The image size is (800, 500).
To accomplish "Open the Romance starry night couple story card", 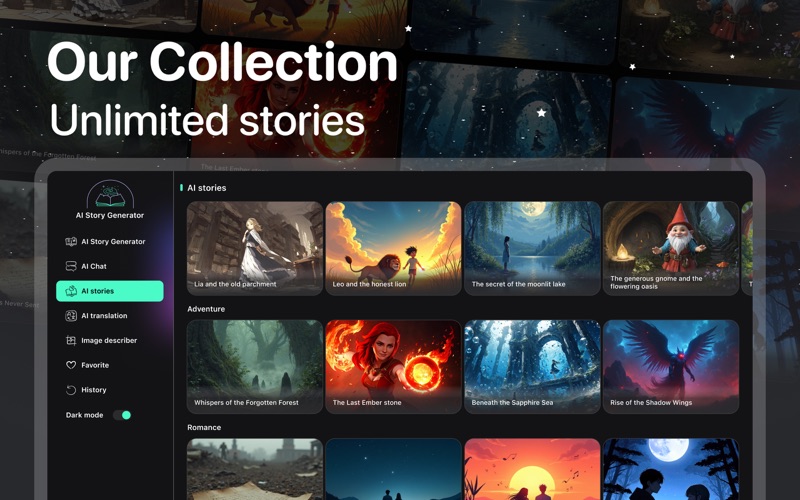I will (393, 469).
